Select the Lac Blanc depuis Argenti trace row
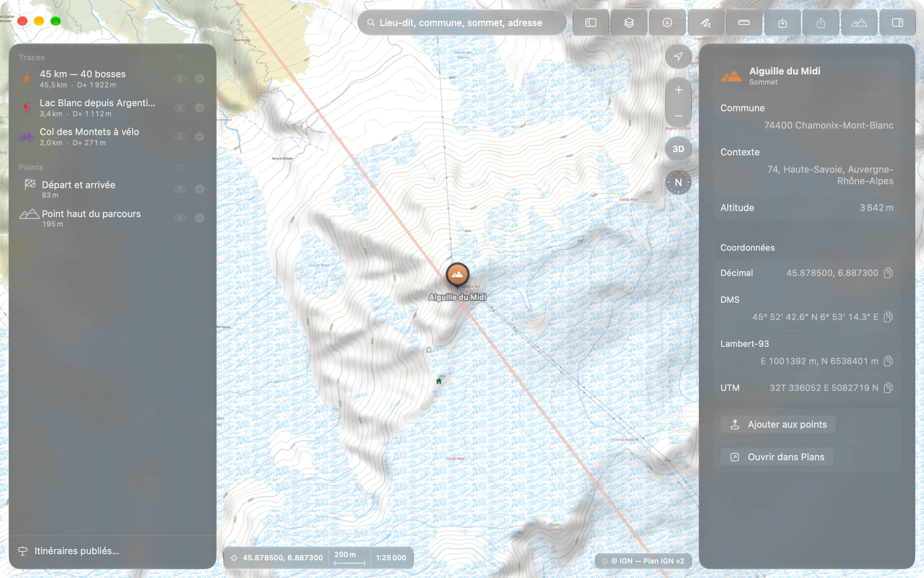The width and height of the screenshot is (924, 578). tap(113, 108)
